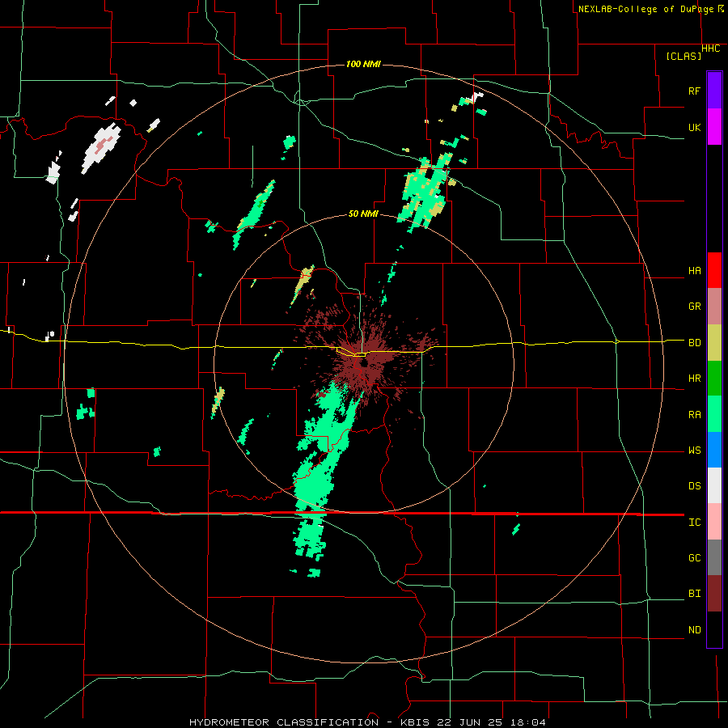Image resolution: width=728 pixels, height=728 pixels.
Task: Click the RF purple legend swatch
Action: coord(714,91)
